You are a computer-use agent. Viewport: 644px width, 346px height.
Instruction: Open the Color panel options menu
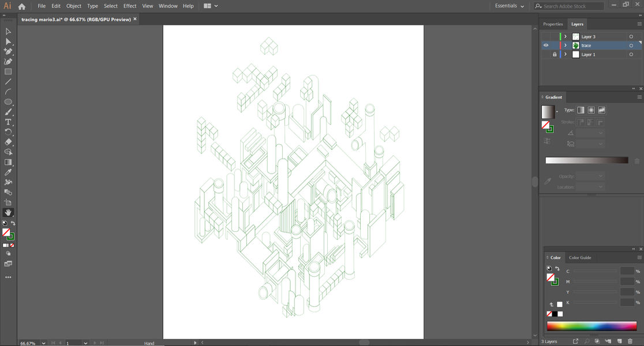639,258
